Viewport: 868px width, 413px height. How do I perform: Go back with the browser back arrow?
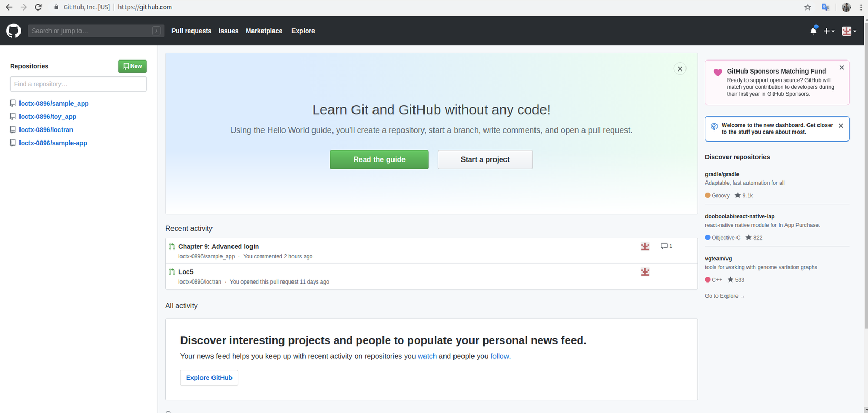9,7
